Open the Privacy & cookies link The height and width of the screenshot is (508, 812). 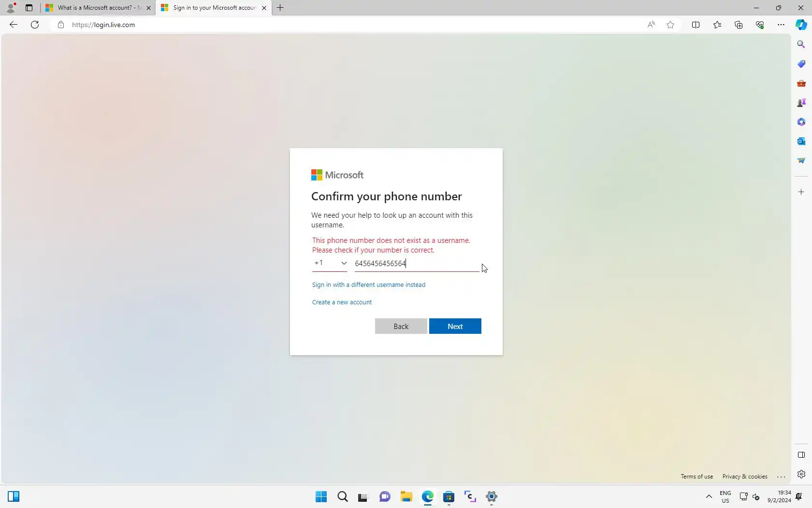click(745, 477)
